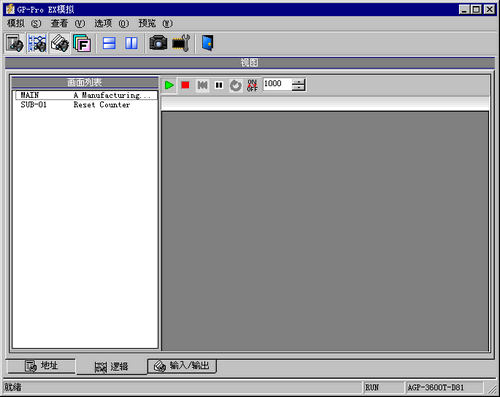Viewport: 500px width, 397px height.
Task: Click the RUN status bar indicator
Action: pos(383,387)
